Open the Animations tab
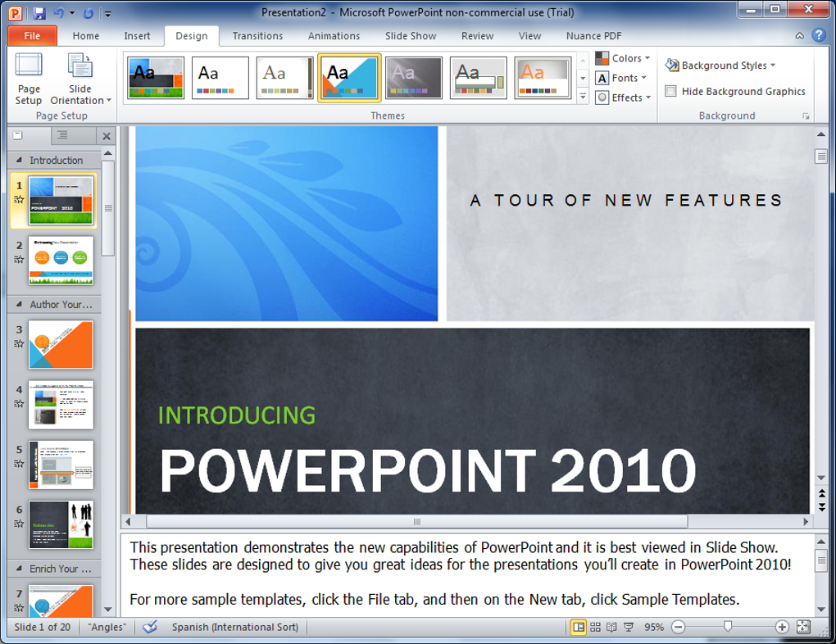836x644 pixels. 334,36
